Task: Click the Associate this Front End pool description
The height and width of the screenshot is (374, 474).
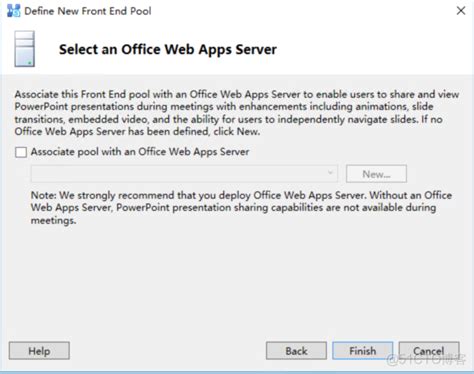Action: (x=237, y=113)
